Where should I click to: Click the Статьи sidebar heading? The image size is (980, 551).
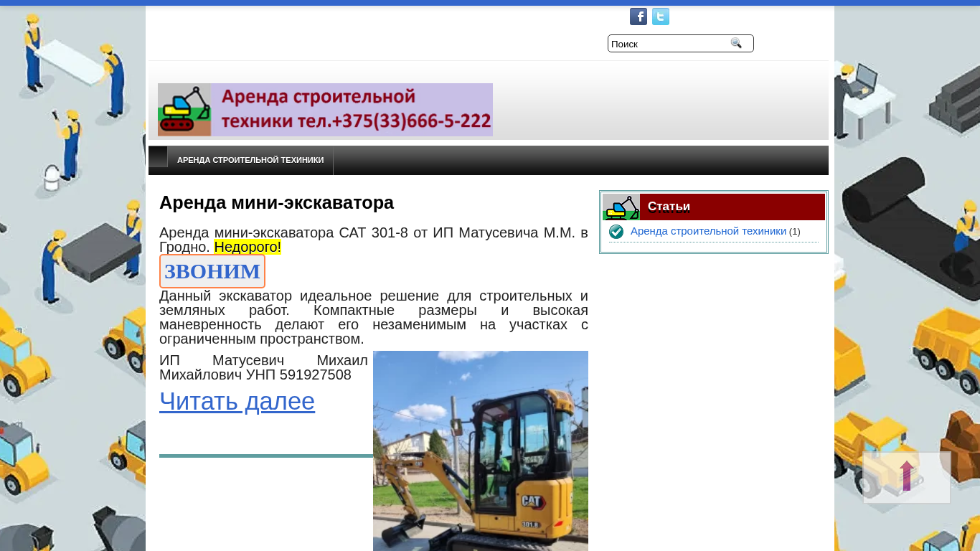(x=669, y=207)
